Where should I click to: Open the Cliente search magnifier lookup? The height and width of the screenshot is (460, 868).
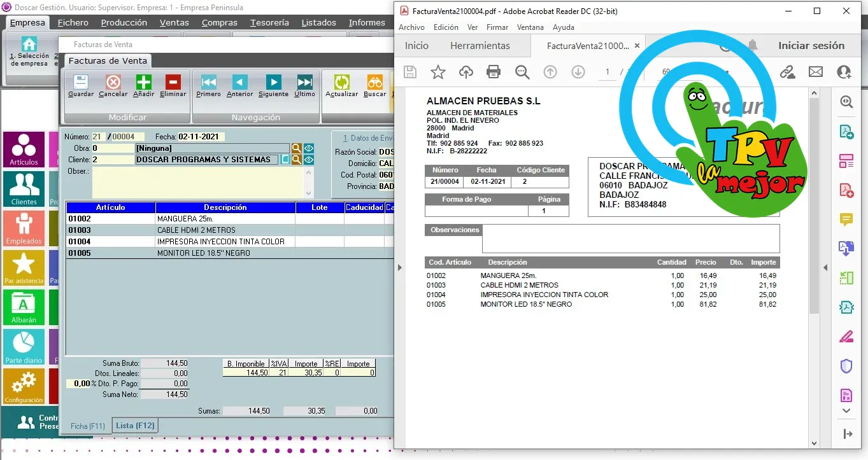tap(296, 160)
